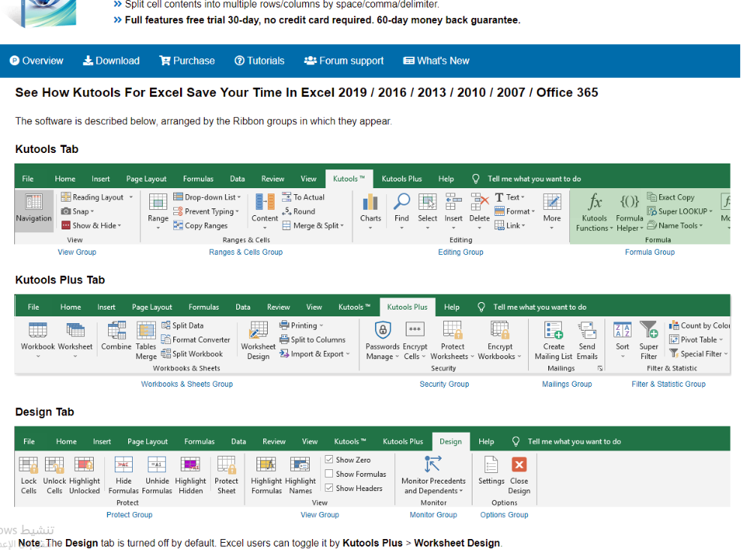The width and height of the screenshot is (750, 560).
Task: Click the Delete icon in Editing group
Action: pos(479,202)
